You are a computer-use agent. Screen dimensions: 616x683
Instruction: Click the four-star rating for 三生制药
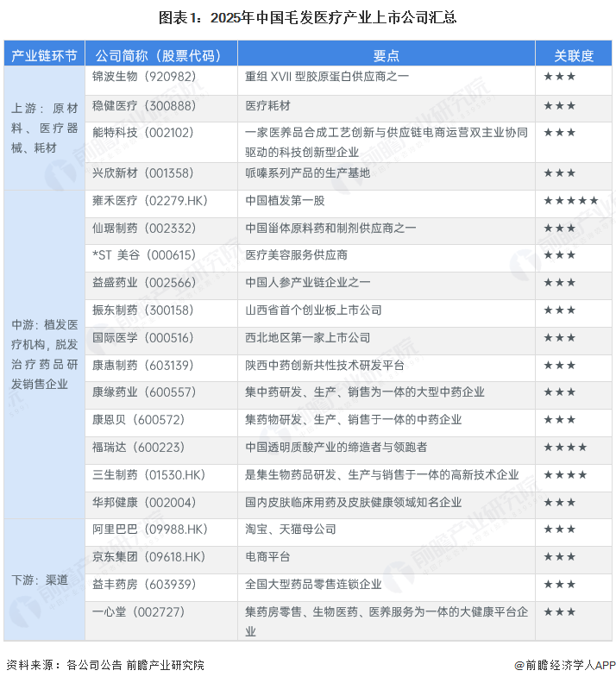click(565, 475)
